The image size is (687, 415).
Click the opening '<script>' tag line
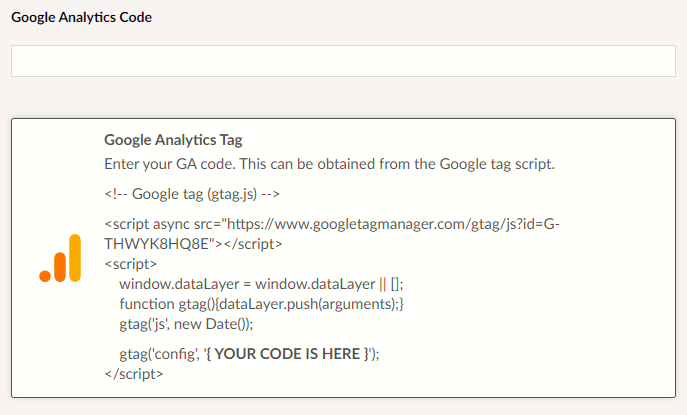(131, 264)
